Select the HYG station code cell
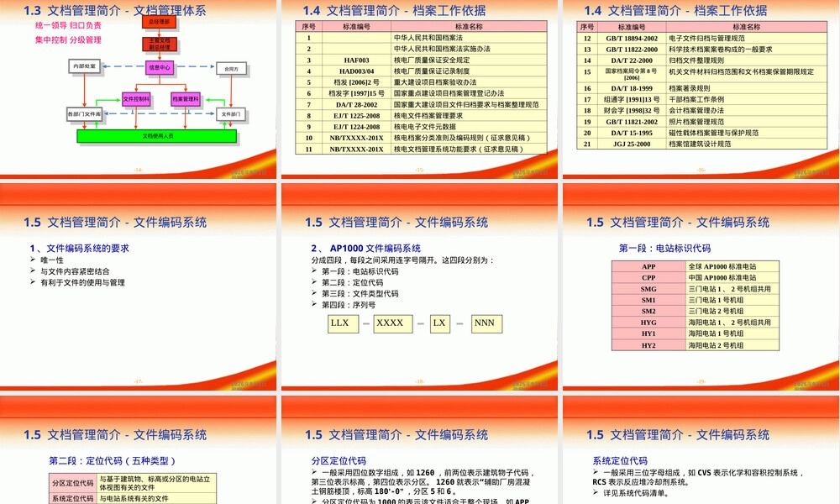The image size is (840, 504). pyautogui.click(x=648, y=323)
